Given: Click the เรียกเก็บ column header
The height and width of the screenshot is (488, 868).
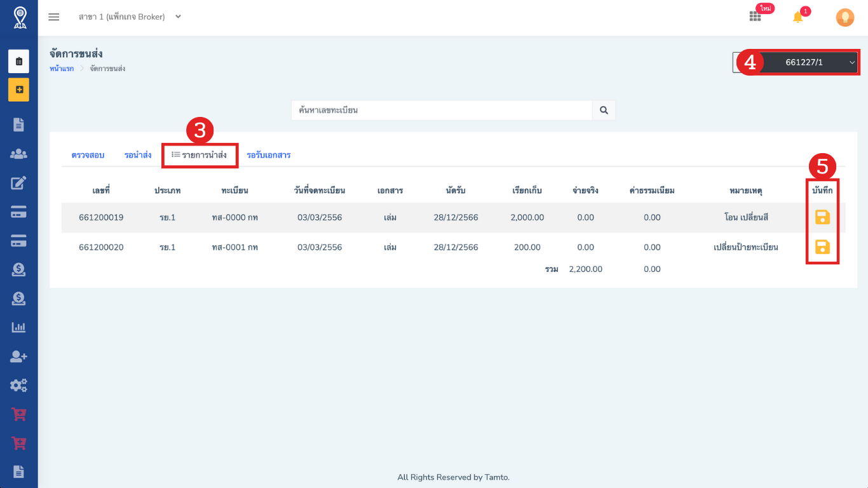Looking at the screenshot, I should [x=527, y=191].
